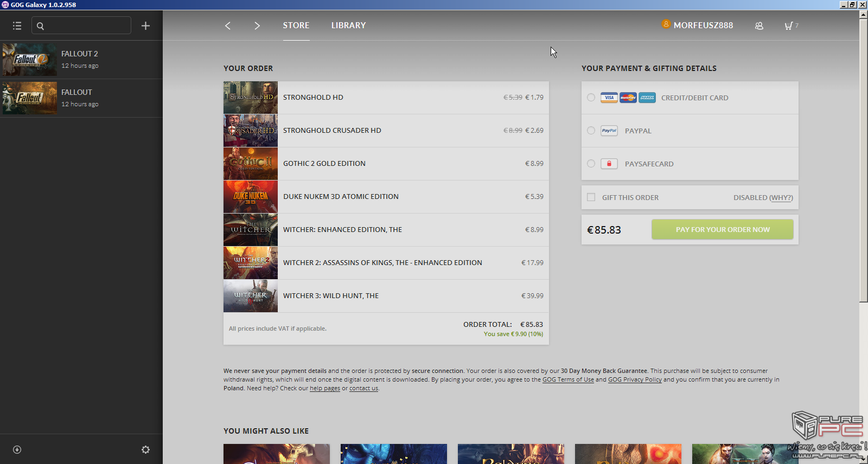Click the Witcher 3 Wild Hunt cover
This screenshot has height=464, width=868.
(x=251, y=296)
